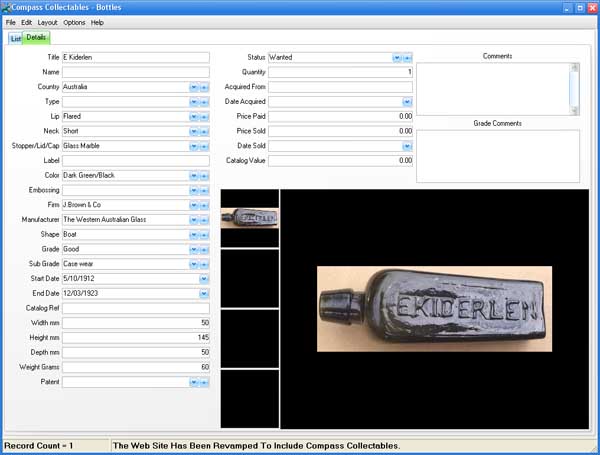
Task: Expand the Neck dropdown showing Short
Action: coord(194,132)
